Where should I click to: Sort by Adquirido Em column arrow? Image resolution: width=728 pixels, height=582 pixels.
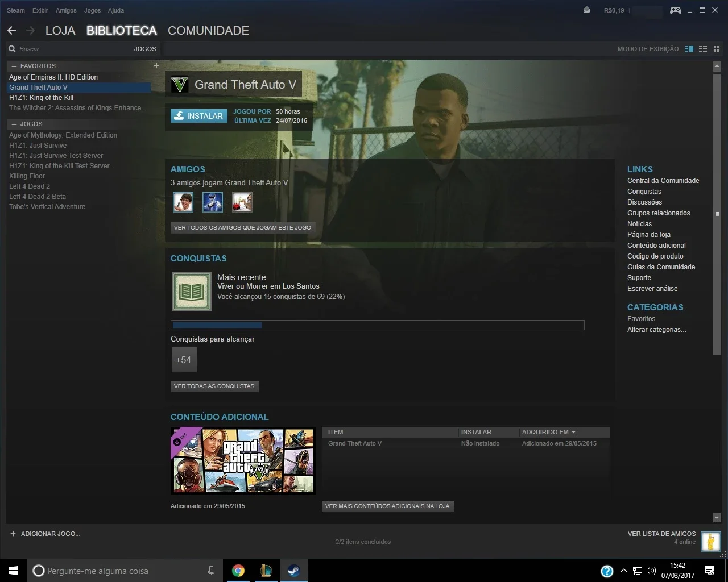[573, 432]
